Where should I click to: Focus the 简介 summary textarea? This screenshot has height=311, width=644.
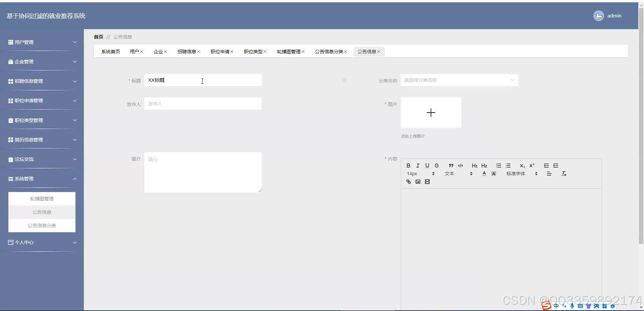[203, 172]
